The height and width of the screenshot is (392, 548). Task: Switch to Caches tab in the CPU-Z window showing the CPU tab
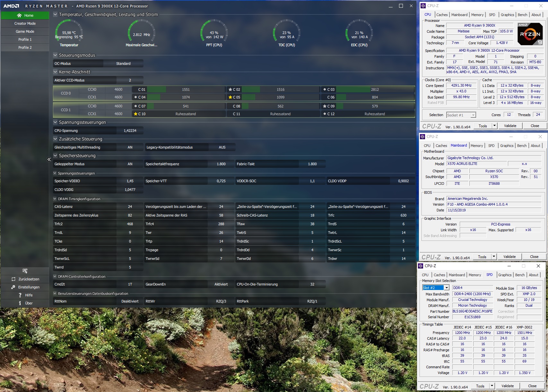pos(442,15)
